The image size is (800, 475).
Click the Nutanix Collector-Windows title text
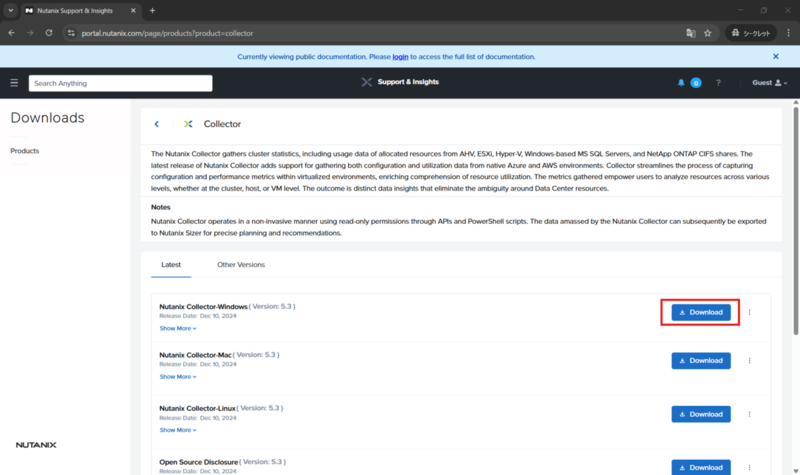203,307
